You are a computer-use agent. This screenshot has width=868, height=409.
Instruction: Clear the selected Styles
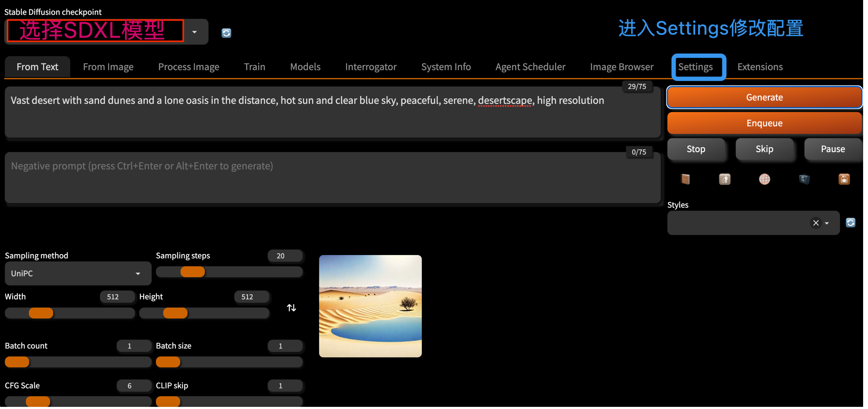point(816,223)
